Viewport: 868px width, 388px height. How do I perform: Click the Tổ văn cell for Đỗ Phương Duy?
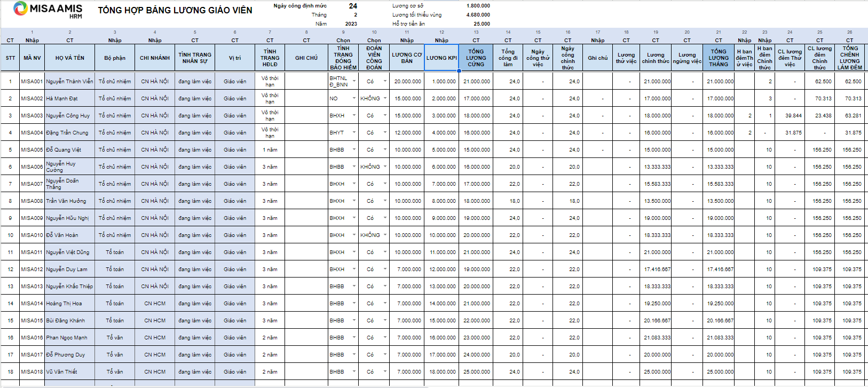(x=115, y=355)
